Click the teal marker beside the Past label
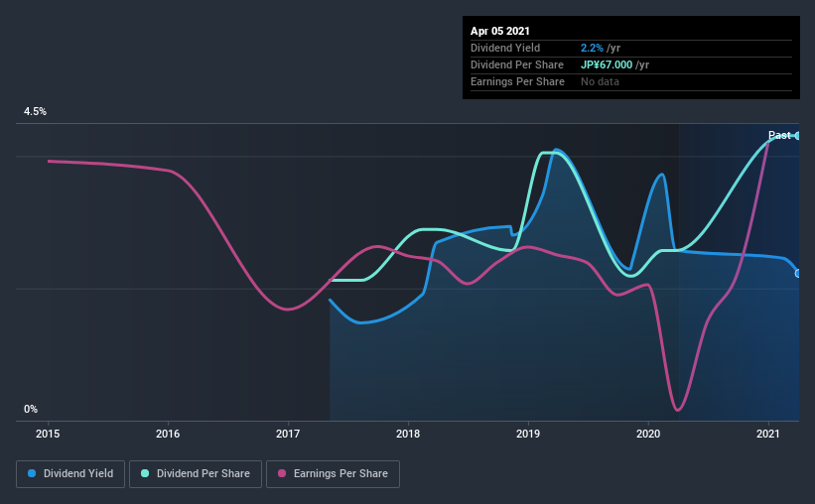The width and height of the screenshot is (815, 504). tap(797, 136)
